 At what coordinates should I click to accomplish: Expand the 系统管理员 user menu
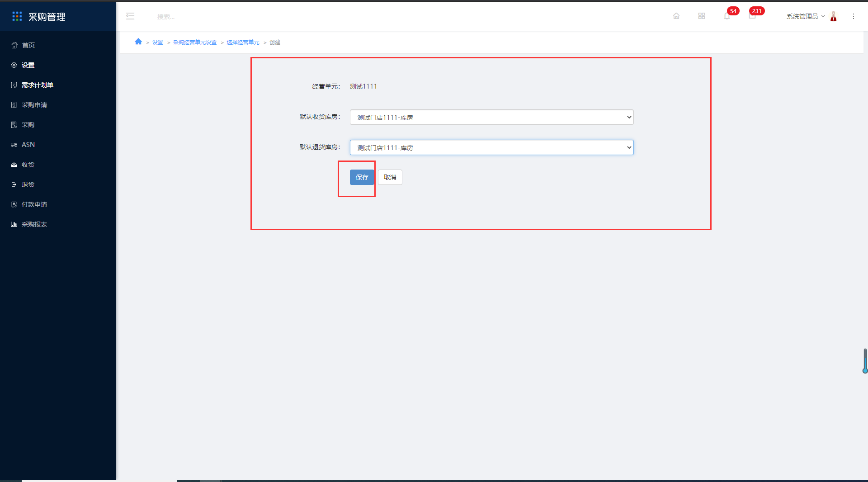click(x=806, y=16)
